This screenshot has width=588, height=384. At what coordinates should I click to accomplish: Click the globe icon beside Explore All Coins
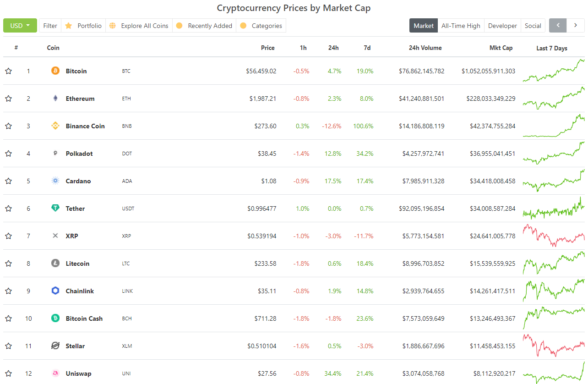click(113, 26)
